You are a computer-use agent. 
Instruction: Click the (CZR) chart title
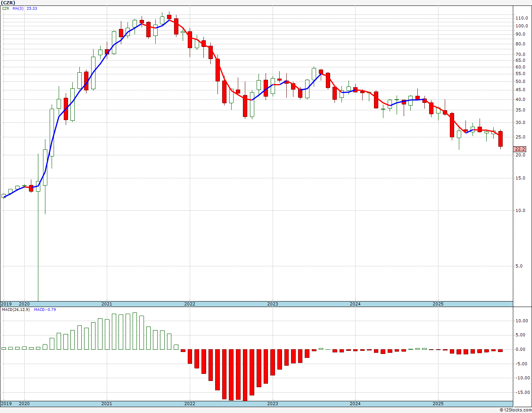click(8, 3)
